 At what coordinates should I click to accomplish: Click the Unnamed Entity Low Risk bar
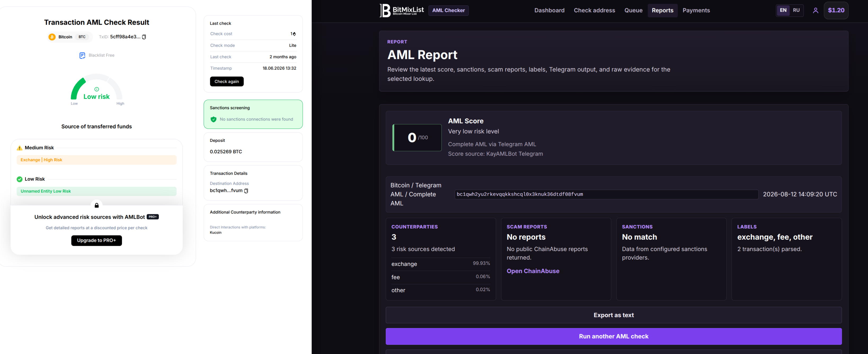(x=96, y=191)
